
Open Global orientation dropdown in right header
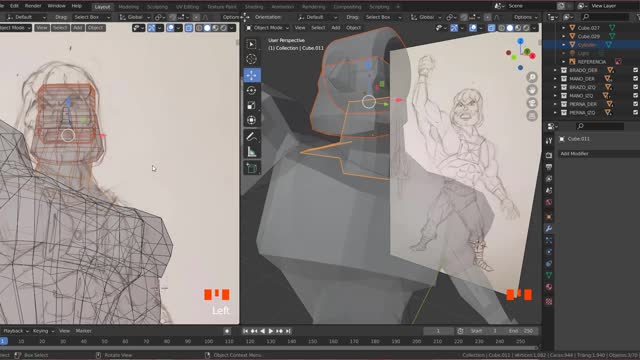(426, 17)
